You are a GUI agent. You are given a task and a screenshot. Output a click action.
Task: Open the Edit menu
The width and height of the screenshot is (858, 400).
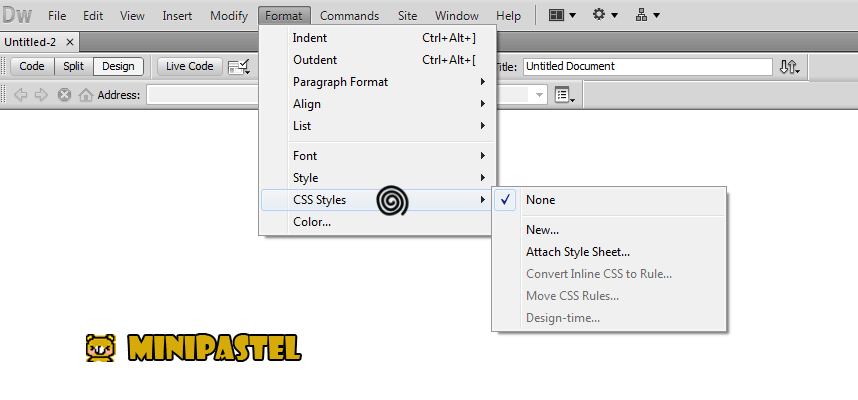coord(93,16)
